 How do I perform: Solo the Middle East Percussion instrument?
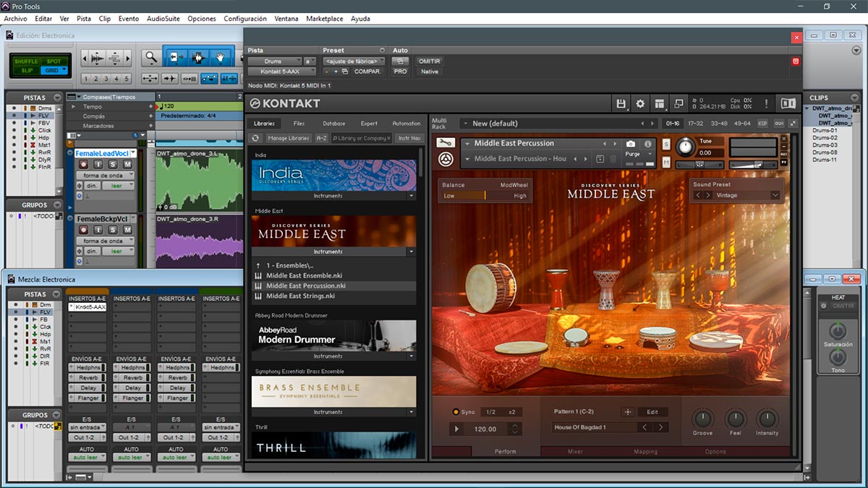[666, 145]
